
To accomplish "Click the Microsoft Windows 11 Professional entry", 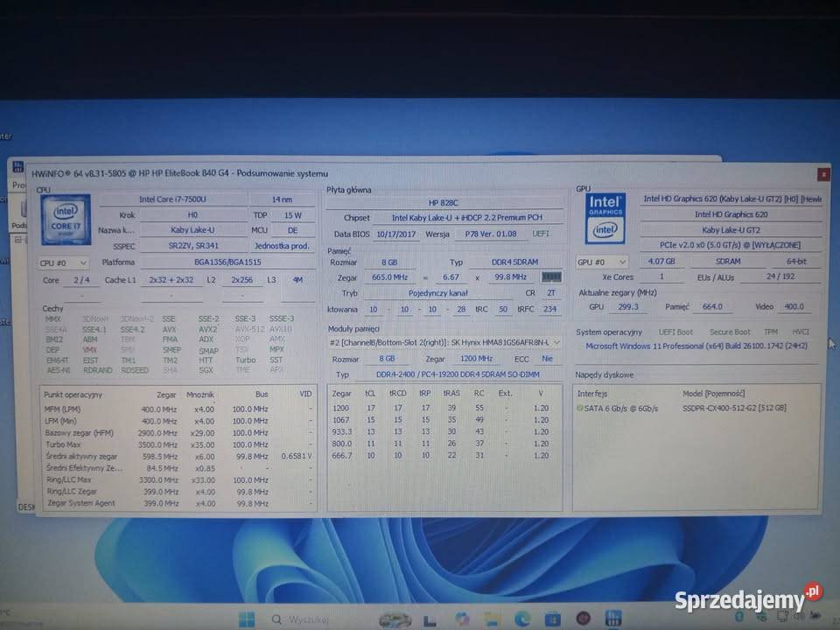I will click(x=696, y=346).
